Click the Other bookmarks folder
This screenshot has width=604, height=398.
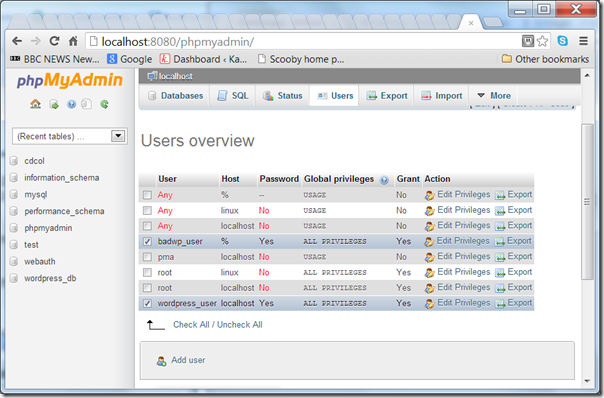545,59
